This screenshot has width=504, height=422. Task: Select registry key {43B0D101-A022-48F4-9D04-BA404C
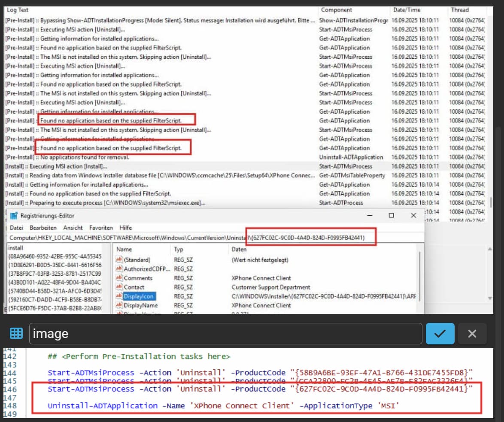point(55,283)
